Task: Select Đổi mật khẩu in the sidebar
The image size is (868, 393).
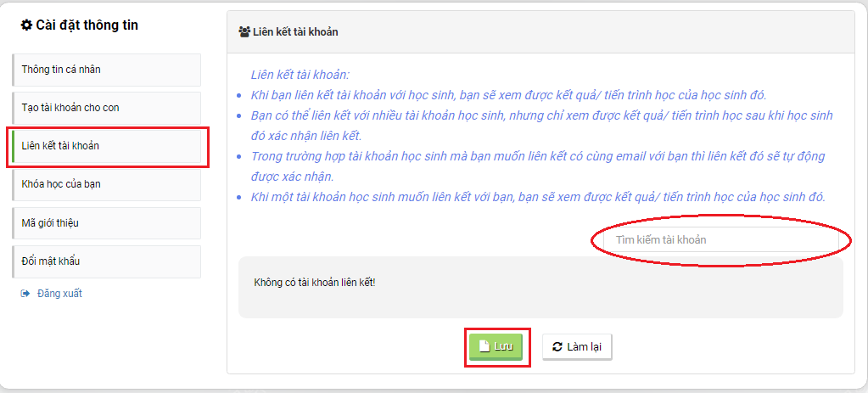Action: coord(106,261)
